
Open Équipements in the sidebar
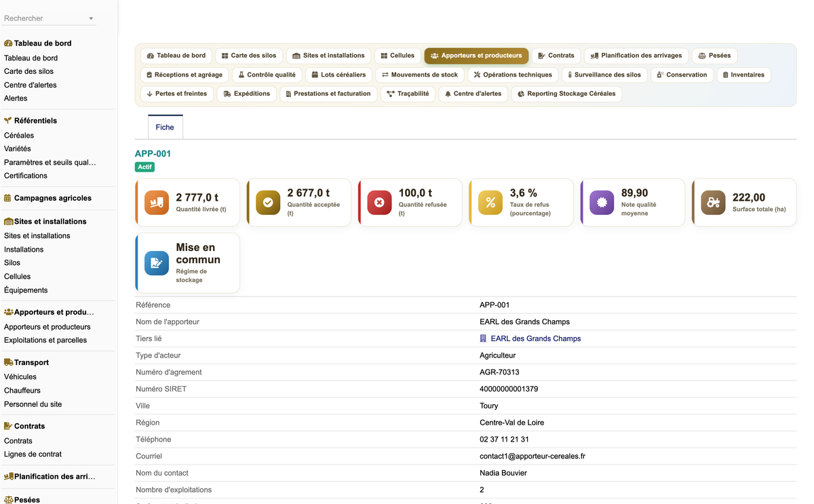tap(26, 290)
